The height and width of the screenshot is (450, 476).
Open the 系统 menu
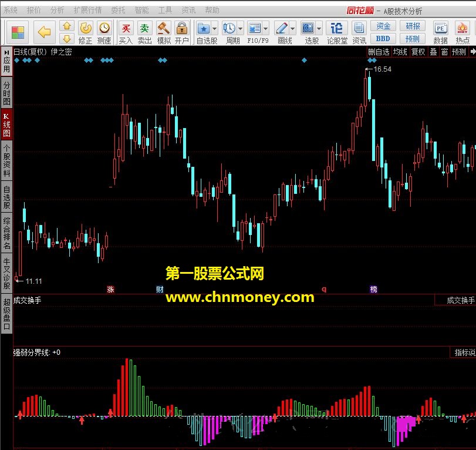[x=11, y=11]
